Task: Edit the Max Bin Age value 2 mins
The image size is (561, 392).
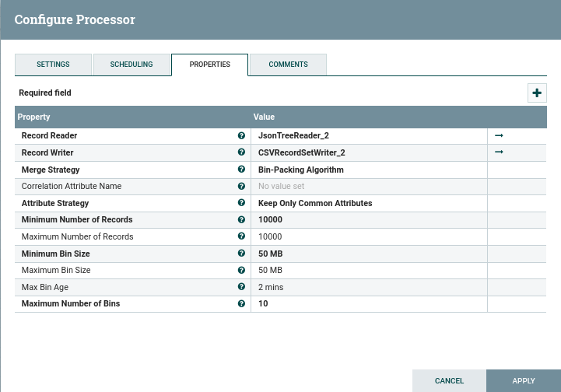Action: tap(271, 287)
